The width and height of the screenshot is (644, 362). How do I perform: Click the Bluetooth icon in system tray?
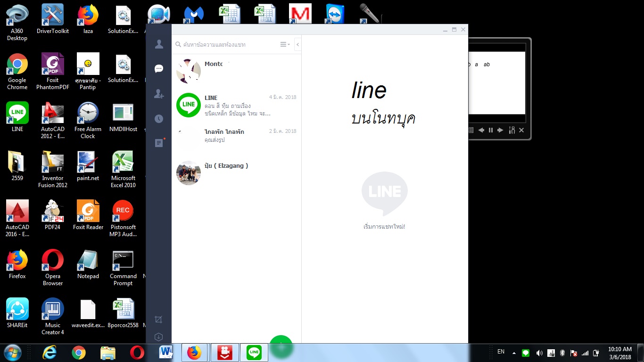(562, 353)
